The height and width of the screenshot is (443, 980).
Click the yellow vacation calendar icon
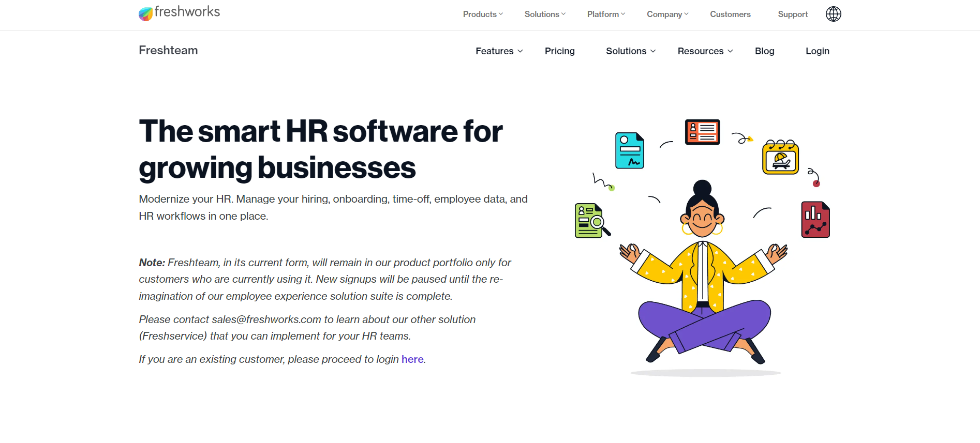780,157
